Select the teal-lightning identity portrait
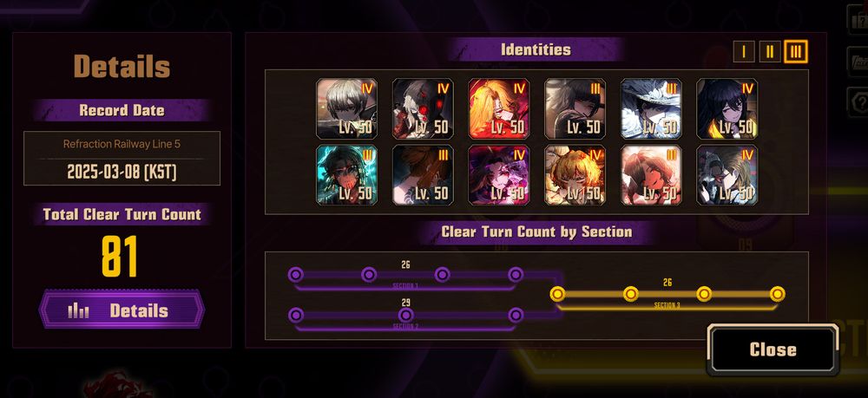 (x=346, y=175)
